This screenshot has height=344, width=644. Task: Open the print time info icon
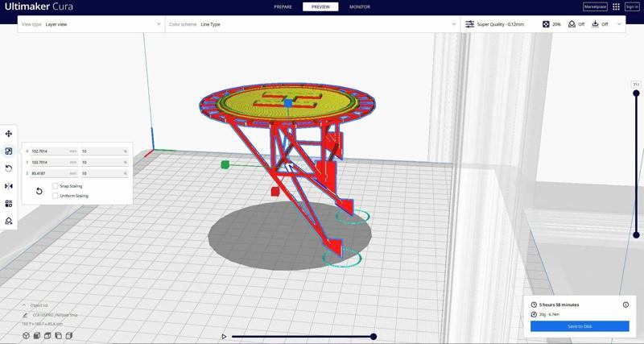point(625,305)
